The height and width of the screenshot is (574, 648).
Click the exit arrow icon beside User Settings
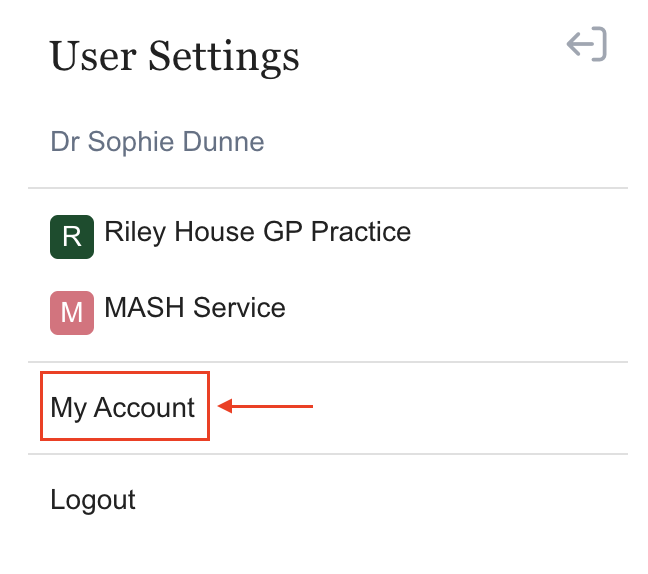coord(587,45)
